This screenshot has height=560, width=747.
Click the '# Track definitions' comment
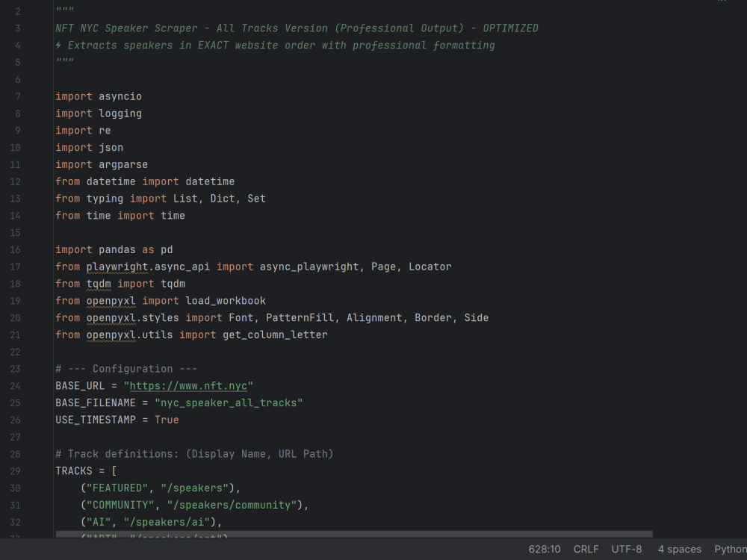(194, 454)
